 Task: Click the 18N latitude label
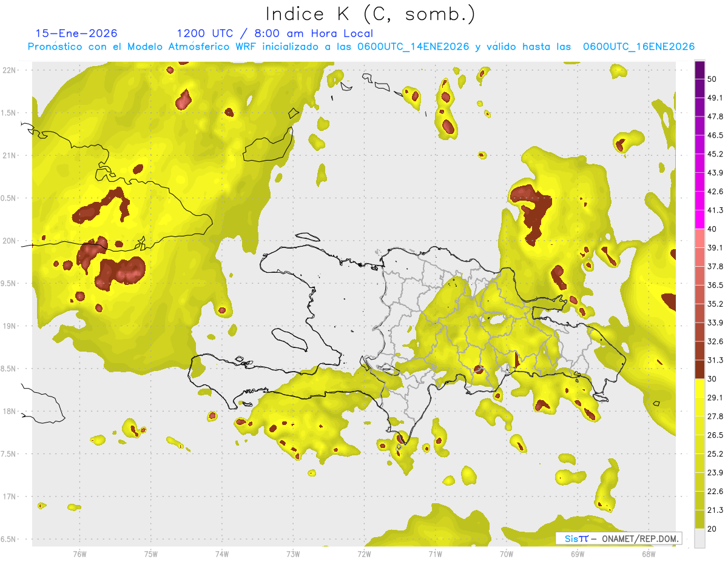pyautogui.click(x=9, y=412)
